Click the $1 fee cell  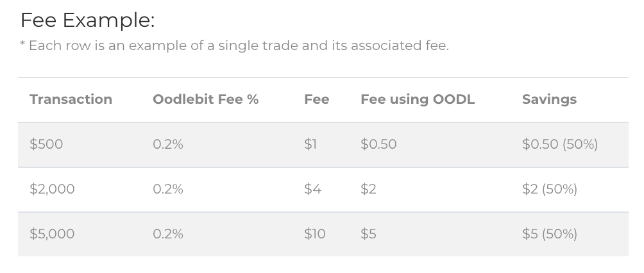[x=310, y=144]
